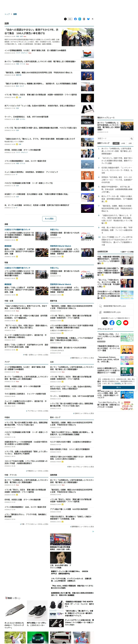
Task: See more 中東・アフリカのニュース
Action: click(x=34, y=524)
